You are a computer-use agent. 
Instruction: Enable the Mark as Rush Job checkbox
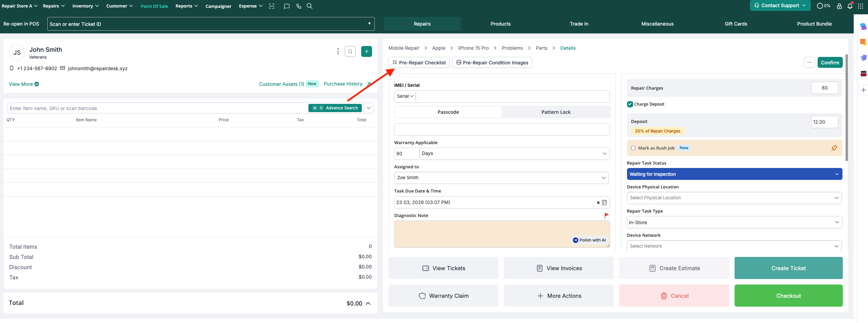[x=633, y=148]
